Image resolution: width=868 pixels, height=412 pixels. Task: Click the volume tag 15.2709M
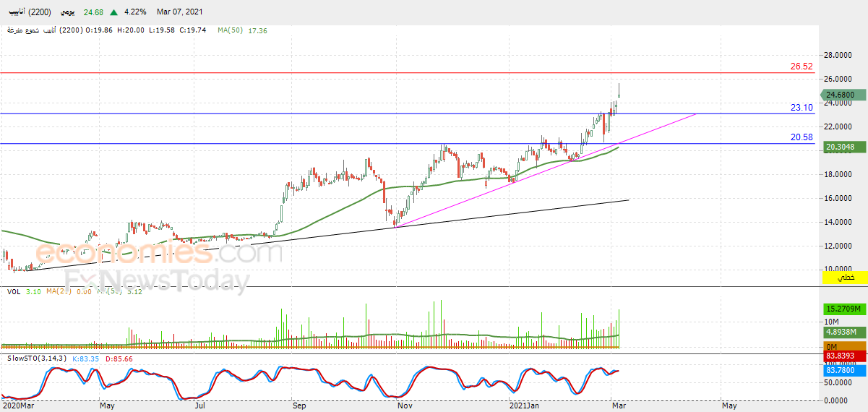pyautogui.click(x=844, y=309)
